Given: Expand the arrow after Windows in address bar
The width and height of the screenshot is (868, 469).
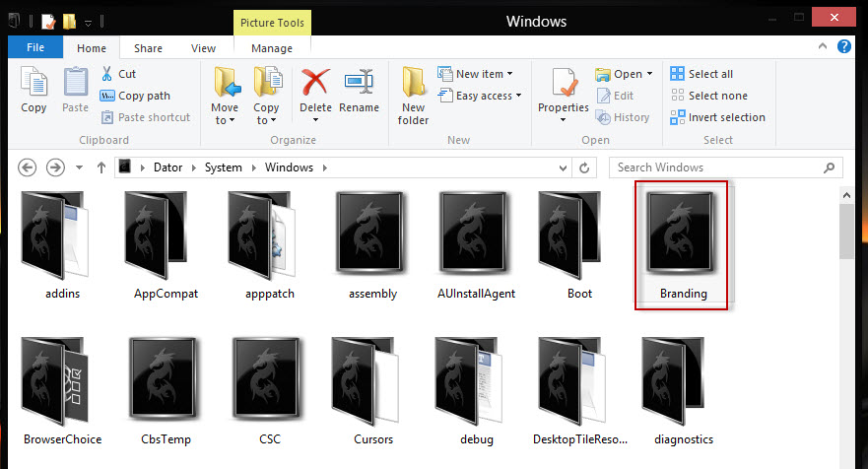Looking at the screenshot, I should click(325, 167).
